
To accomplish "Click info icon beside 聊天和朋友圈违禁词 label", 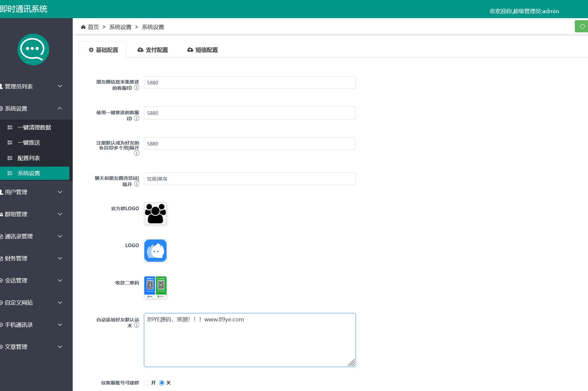I will pyautogui.click(x=136, y=184).
